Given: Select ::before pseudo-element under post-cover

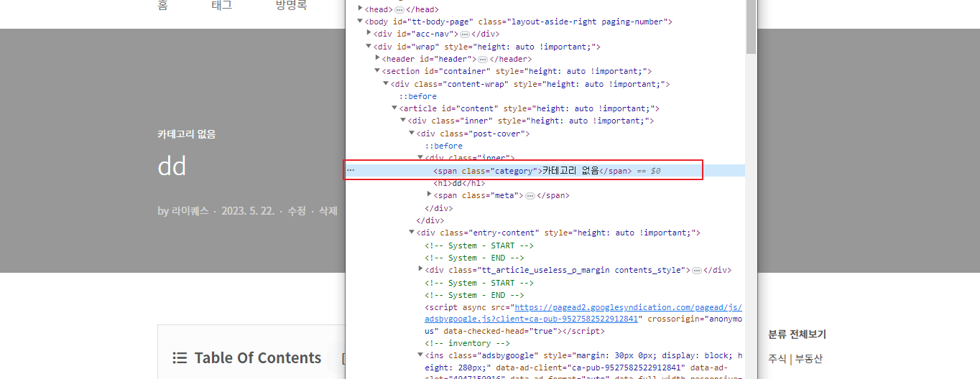Looking at the screenshot, I should 444,146.
